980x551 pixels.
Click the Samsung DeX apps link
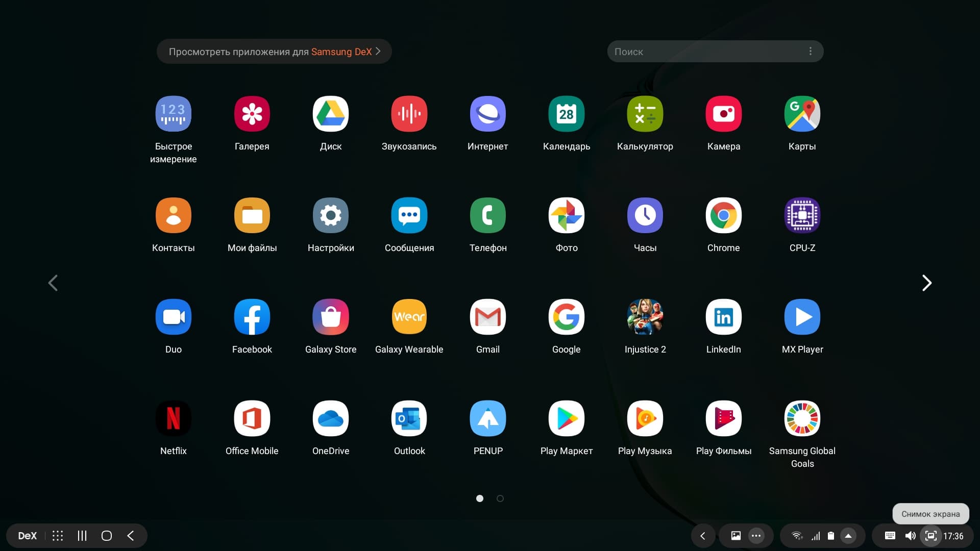[x=274, y=52]
